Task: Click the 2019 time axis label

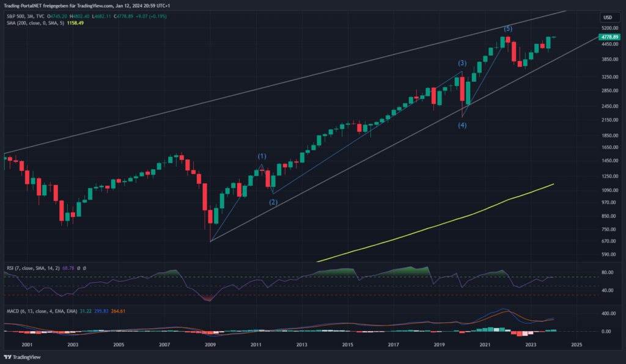Action: pos(439,345)
